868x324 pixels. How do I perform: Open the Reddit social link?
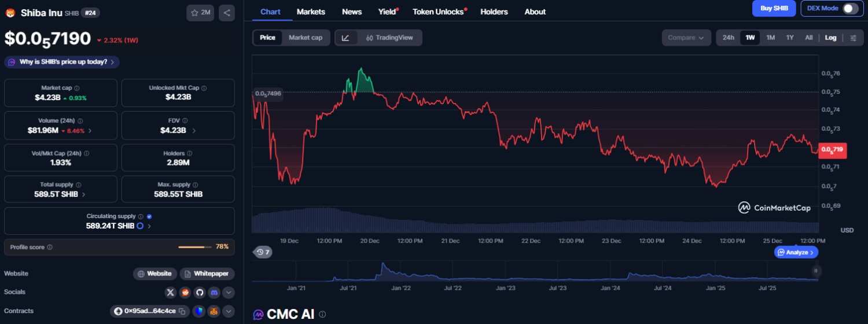coord(185,292)
